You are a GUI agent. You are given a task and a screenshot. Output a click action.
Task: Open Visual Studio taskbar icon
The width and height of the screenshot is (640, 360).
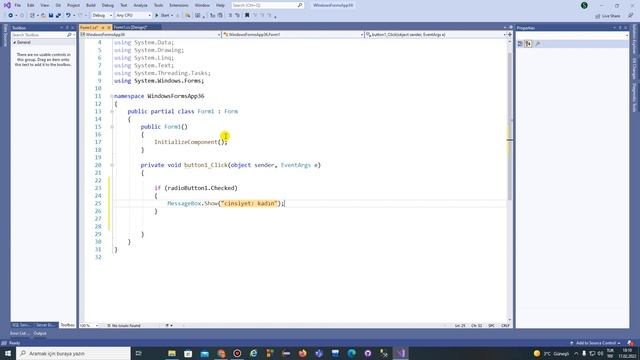coord(400,353)
